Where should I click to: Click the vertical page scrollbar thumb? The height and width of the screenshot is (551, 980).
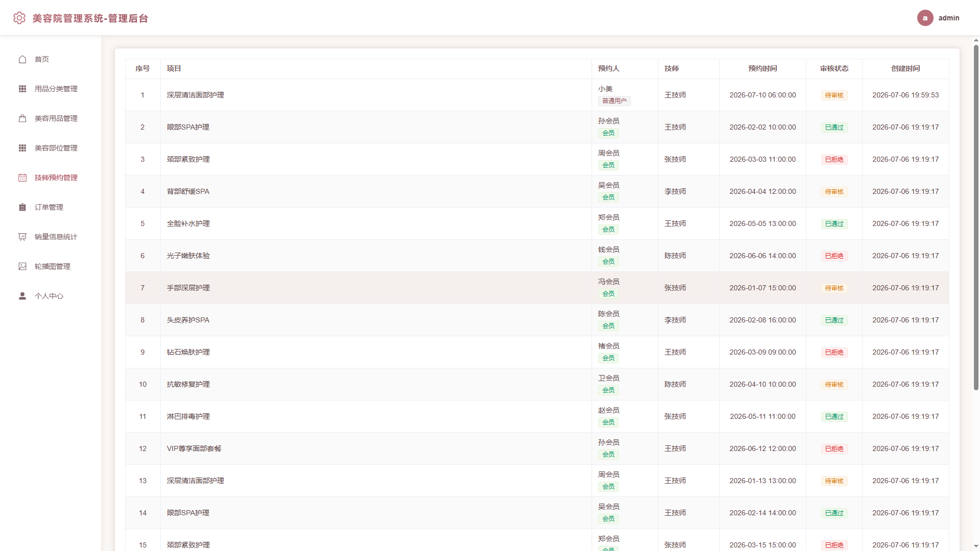(x=976, y=218)
